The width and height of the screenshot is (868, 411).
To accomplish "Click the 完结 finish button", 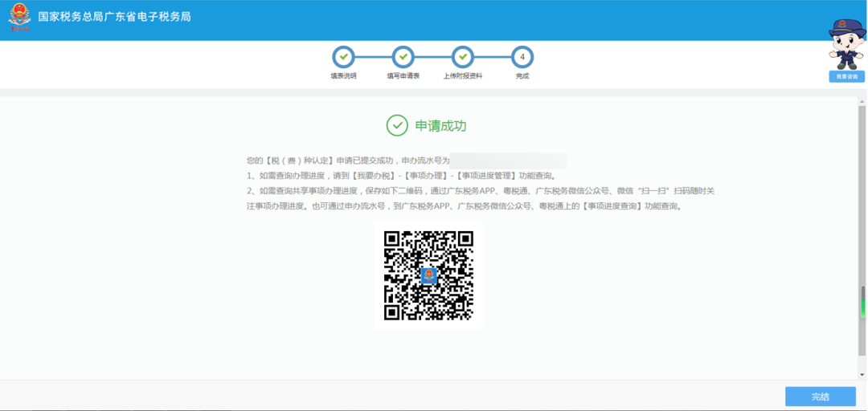I will tap(821, 396).
